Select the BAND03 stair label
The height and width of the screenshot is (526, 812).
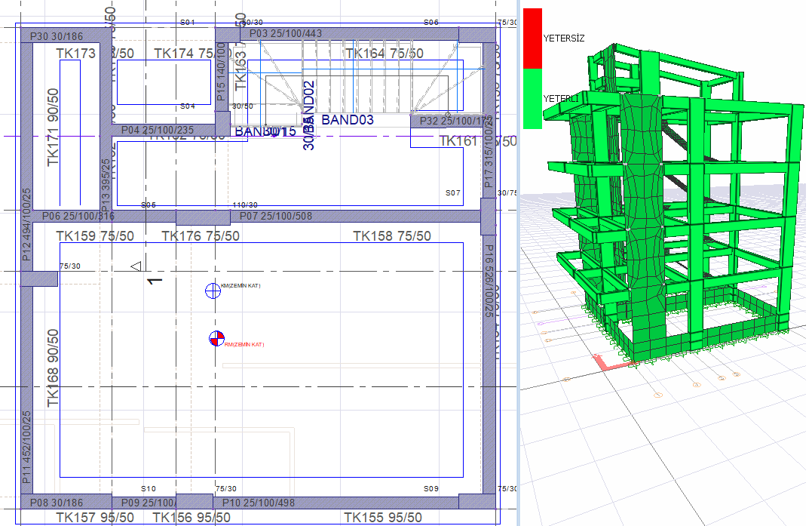[x=348, y=120]
